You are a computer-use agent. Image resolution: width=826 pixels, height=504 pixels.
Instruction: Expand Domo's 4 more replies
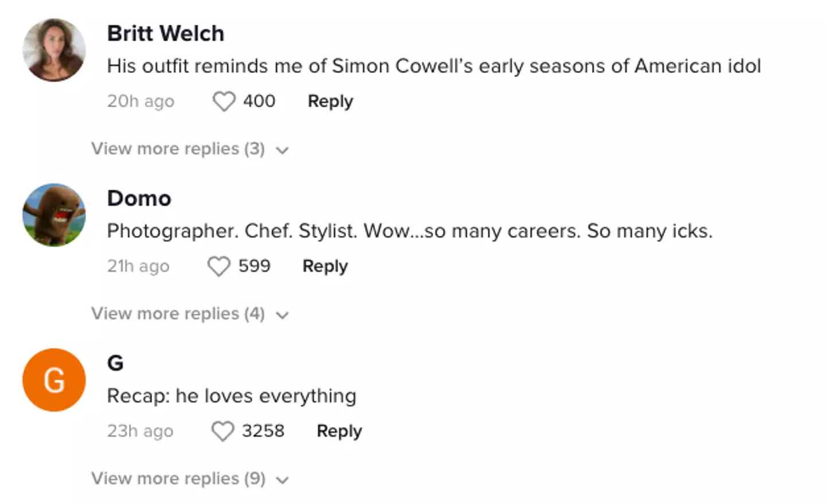point(178,314)
